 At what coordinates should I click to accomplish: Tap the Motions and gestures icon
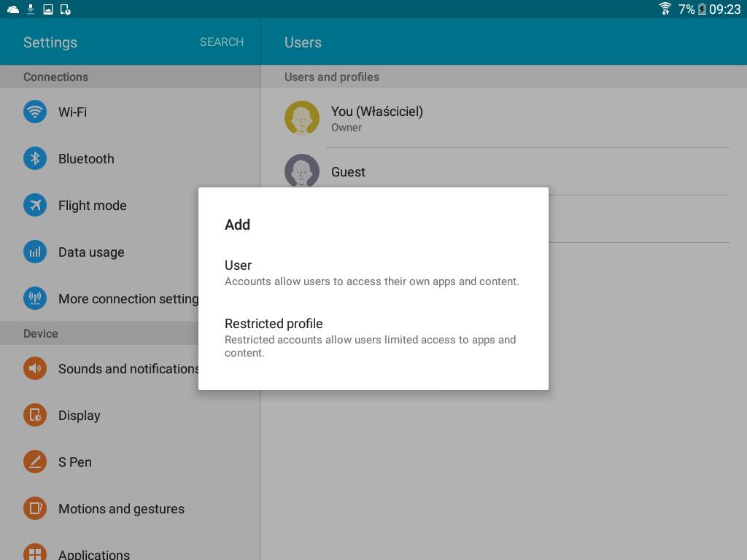(x=35, y=509)
